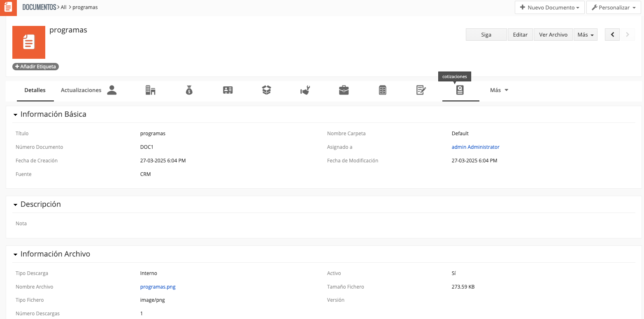Open the file cabinet tab icon

coord(383,90)
